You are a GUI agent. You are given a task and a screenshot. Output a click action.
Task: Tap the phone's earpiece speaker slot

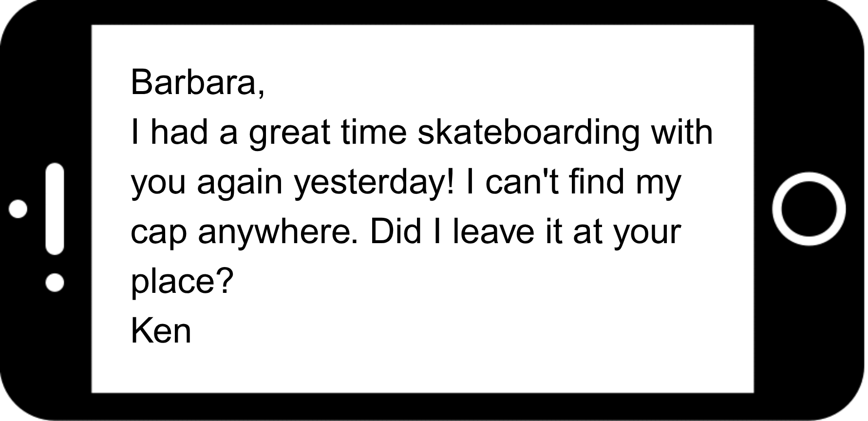[55, 209]
